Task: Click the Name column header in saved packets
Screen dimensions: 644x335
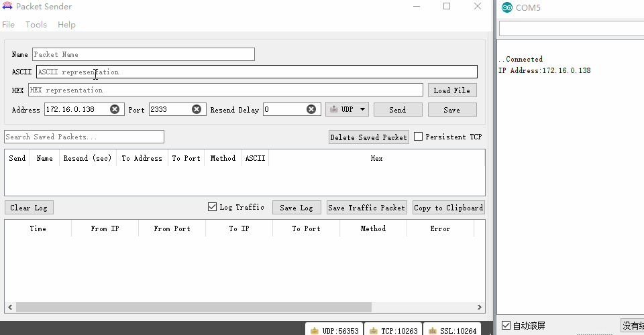Action: coord(44,158)
